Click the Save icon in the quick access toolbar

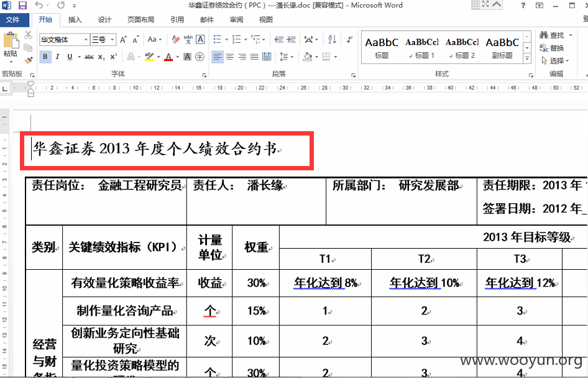[x=22, y=5]
